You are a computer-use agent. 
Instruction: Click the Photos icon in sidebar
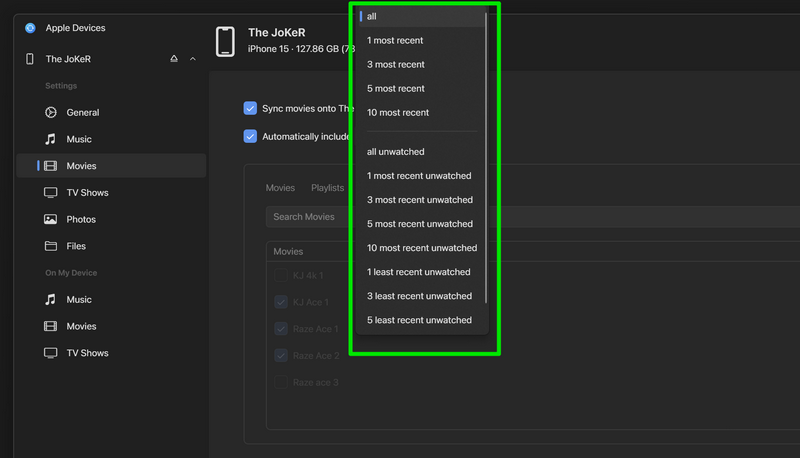pos(50,219)
